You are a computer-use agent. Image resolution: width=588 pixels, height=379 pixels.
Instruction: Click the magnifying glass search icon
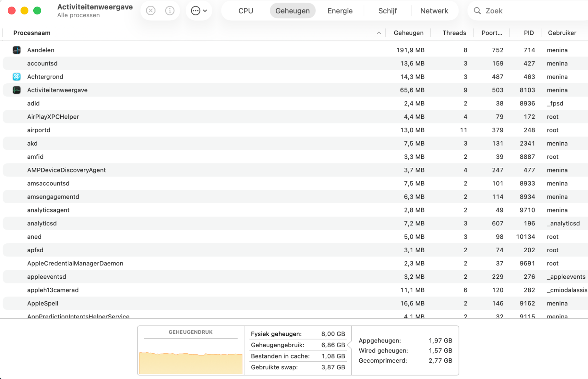click(x=477, y=11)
